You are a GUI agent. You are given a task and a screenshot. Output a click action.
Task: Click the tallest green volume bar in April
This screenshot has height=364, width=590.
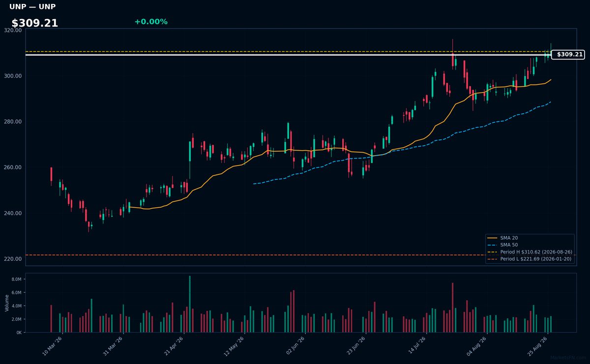click(x=190, y=304)
